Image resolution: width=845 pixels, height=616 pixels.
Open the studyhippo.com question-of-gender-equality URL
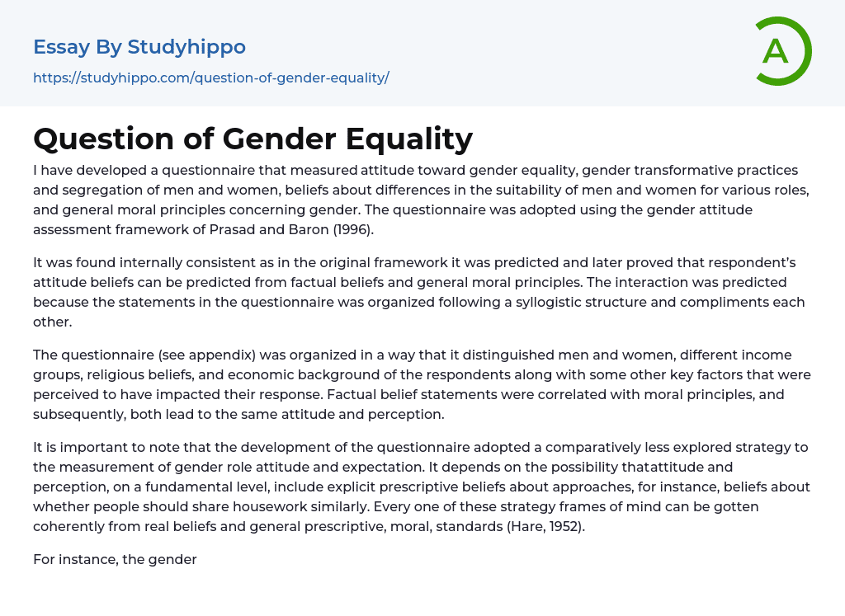pos(210,78)
